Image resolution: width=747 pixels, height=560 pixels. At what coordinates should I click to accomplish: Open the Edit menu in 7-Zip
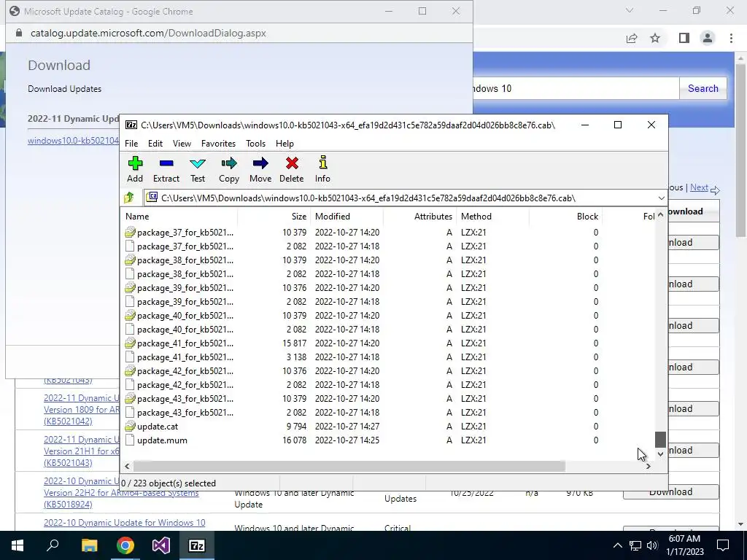click(x=155, y=144)
